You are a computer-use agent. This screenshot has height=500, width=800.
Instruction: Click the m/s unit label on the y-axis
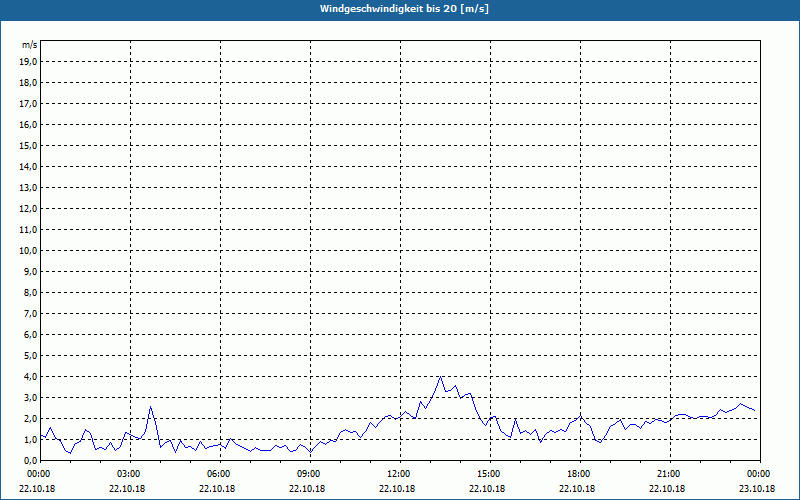[29, 45]
